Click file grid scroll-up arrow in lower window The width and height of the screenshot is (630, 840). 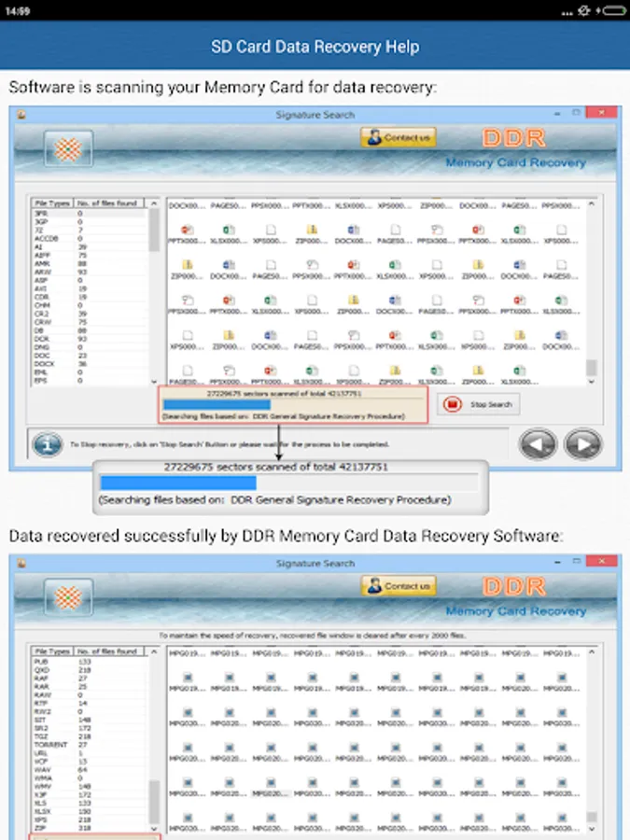click(592, 652)
